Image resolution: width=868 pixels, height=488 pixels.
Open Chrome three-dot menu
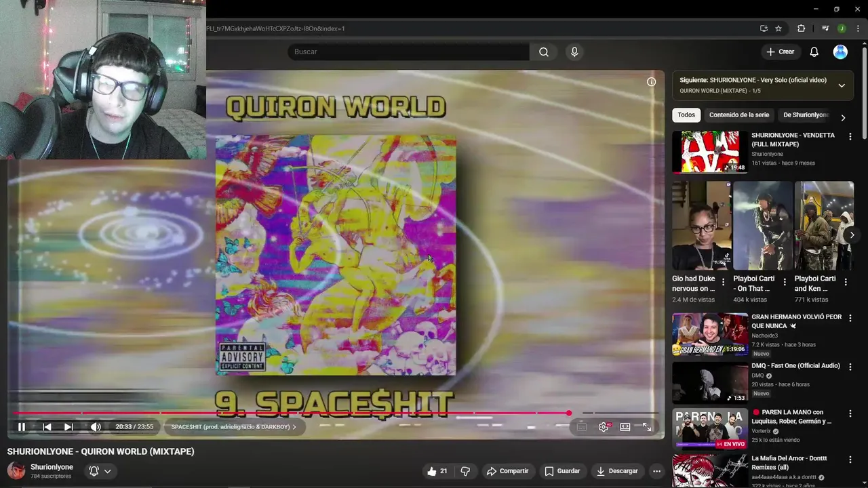tap(858, 28)
